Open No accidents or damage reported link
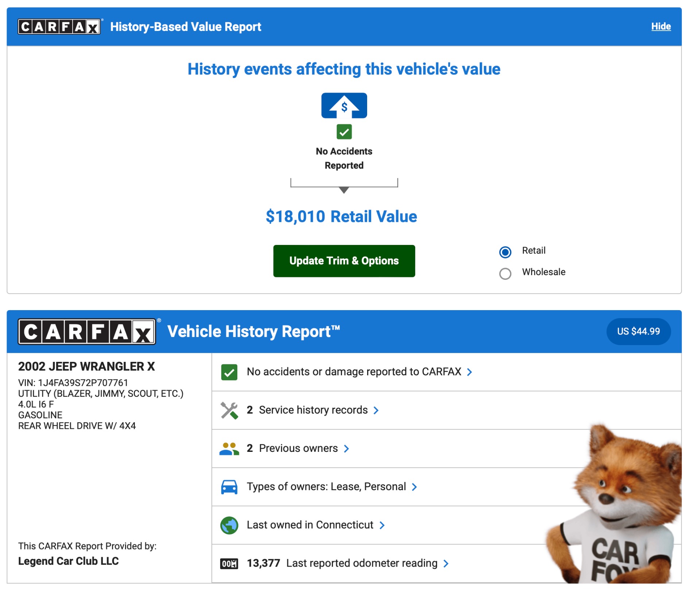Image resolution: width=700 pixels, height=594 pixels. click(354, 372)
